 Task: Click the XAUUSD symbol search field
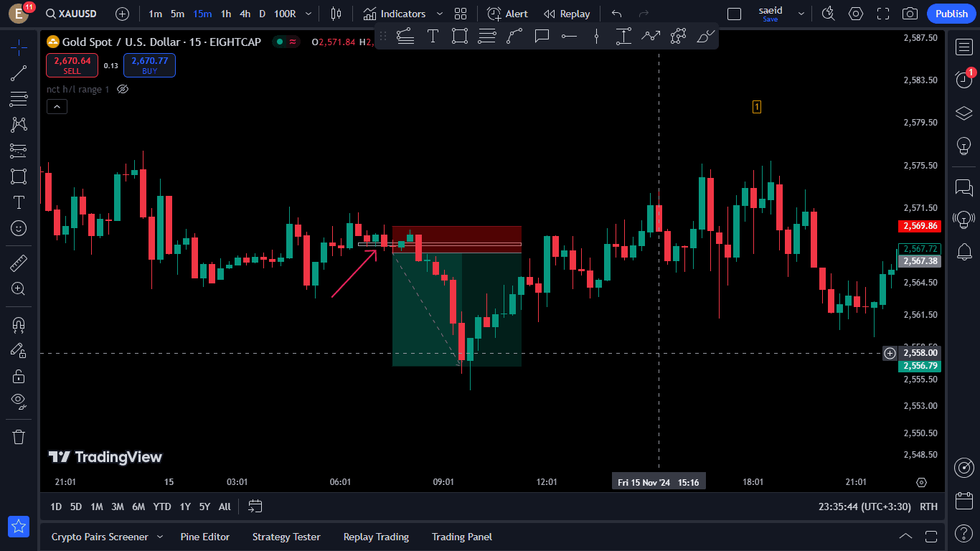coord(72,14)
